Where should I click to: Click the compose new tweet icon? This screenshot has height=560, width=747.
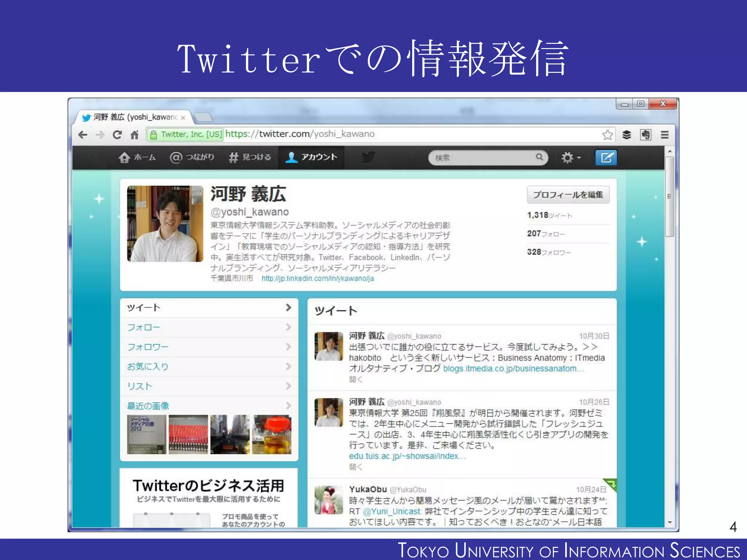pos(606,157)
